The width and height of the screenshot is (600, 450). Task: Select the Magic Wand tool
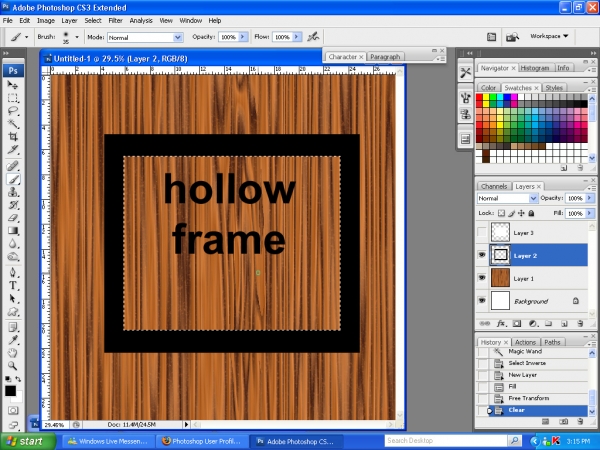13,124
